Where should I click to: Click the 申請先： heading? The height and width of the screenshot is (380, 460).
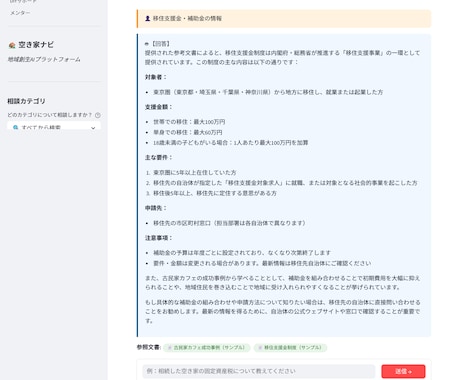click(156, 208)
